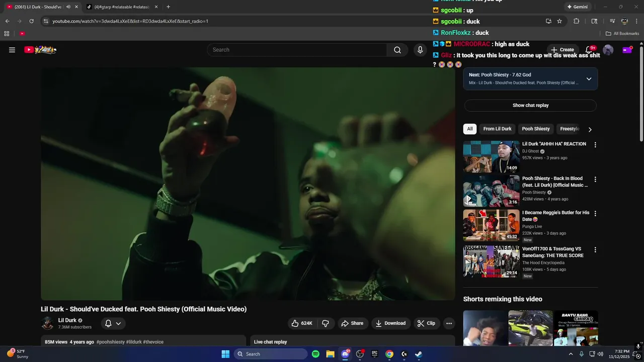The width and height of the screenshot is (644, 362).
Task: Open more options for Reggie's Butler video
Action: 595,214
